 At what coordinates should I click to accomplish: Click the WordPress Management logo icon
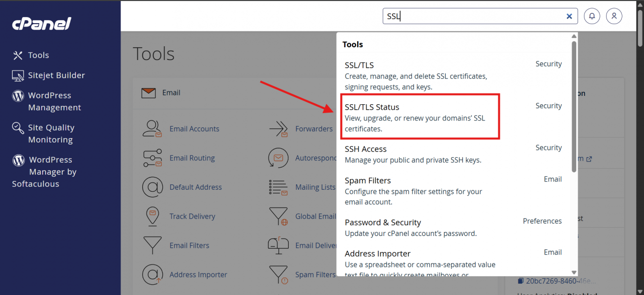[18, 95]
